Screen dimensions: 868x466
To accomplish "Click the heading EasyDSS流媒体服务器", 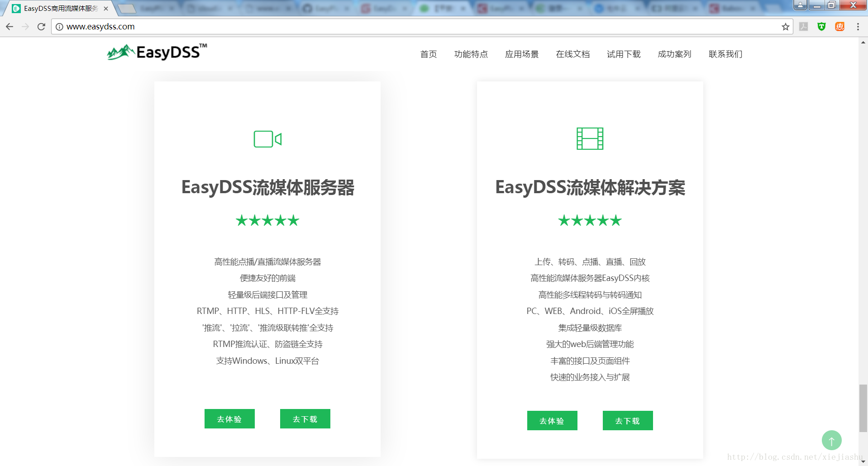I will click(267, 187).
